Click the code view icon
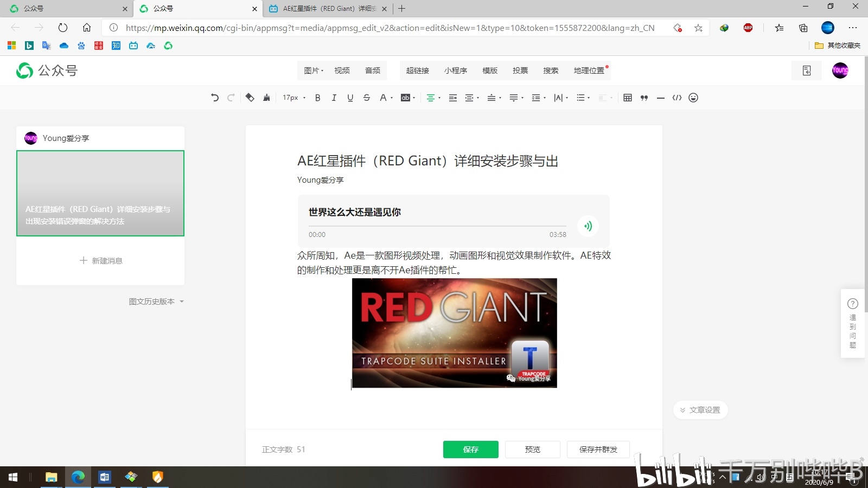This screenshot has width=868, height=488. [677, 98]
